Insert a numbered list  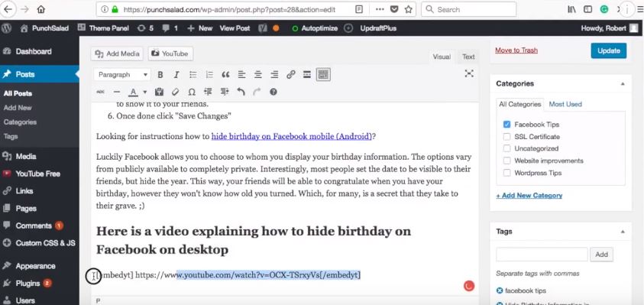[209, 75]
